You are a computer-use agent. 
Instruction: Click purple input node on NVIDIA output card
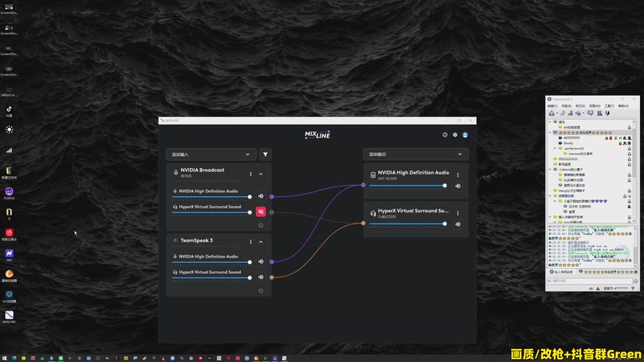tap(363, 185)
